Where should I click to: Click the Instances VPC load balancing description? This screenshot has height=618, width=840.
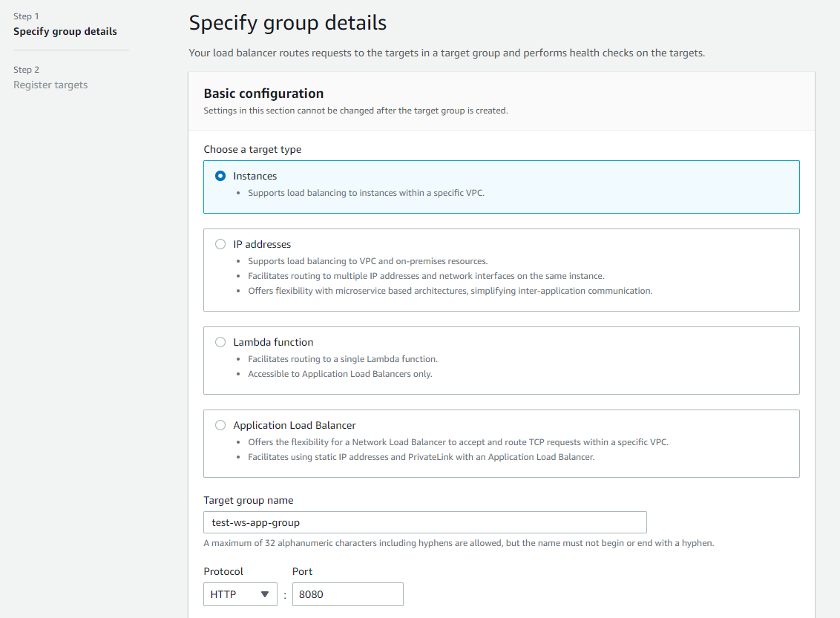(x=366, y=193)
